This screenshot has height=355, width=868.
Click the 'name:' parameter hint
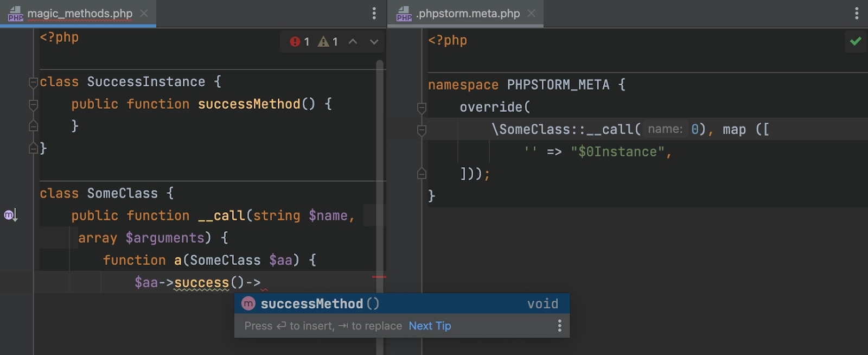665,129
